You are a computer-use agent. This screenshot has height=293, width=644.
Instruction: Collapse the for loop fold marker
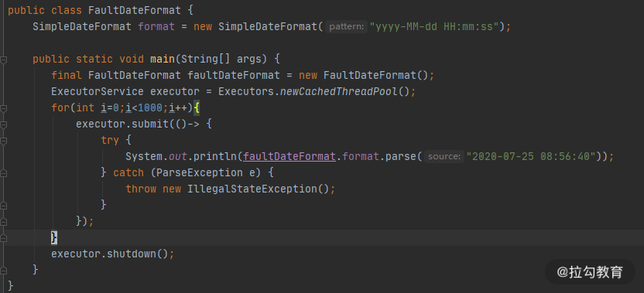(x=3, y=109)
